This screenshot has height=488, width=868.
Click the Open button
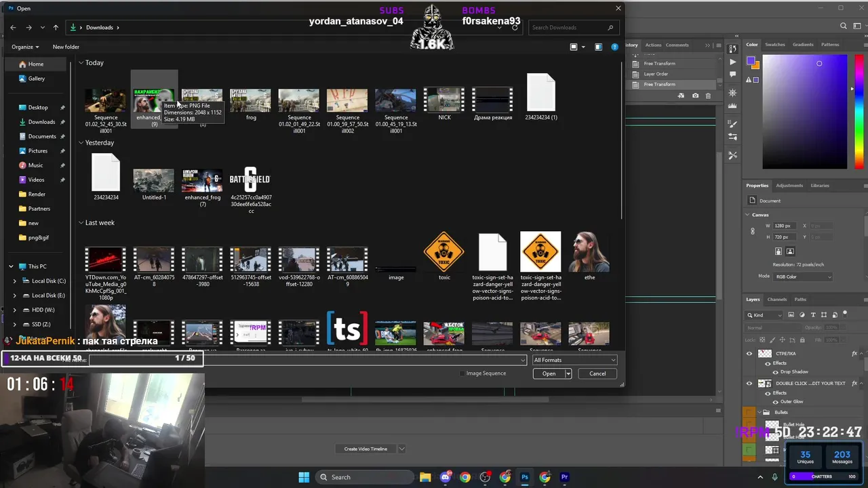(x=549, y=373)
